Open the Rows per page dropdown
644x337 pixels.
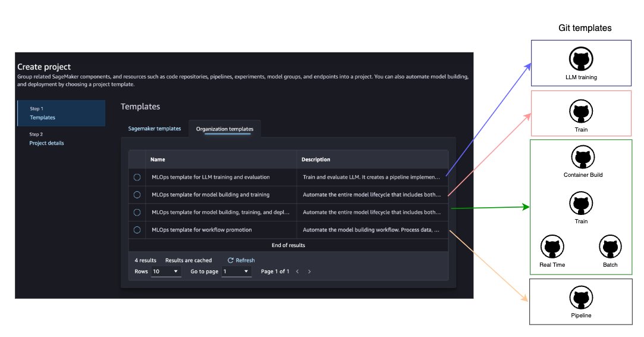(x=167, y=272)
